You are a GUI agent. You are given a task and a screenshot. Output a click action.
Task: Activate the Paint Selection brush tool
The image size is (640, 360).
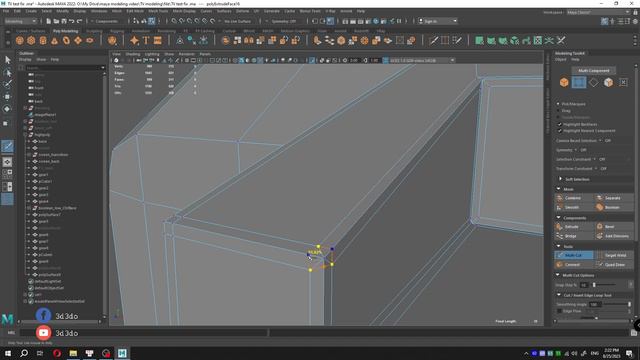click(x=7, y=84)
